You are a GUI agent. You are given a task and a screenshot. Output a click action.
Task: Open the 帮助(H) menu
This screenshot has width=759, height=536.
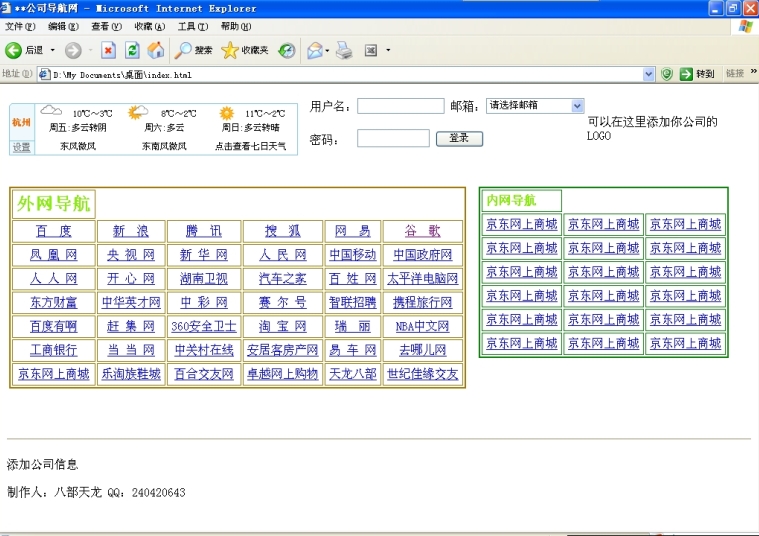point(236,26)
